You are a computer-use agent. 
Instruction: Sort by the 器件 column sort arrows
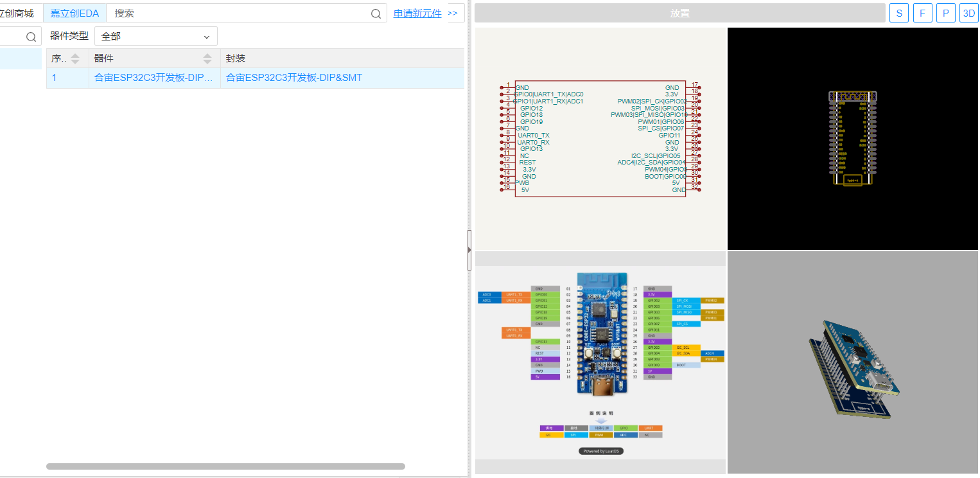207,58
